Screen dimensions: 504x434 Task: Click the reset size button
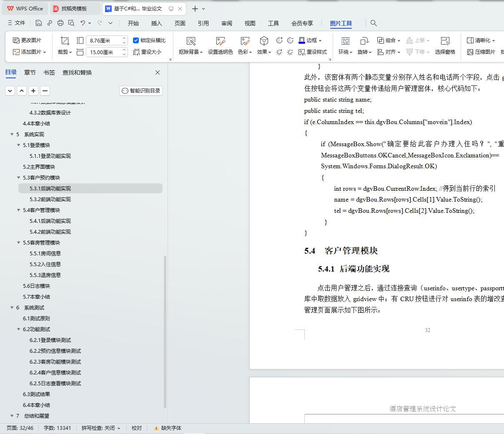[147, 52]
